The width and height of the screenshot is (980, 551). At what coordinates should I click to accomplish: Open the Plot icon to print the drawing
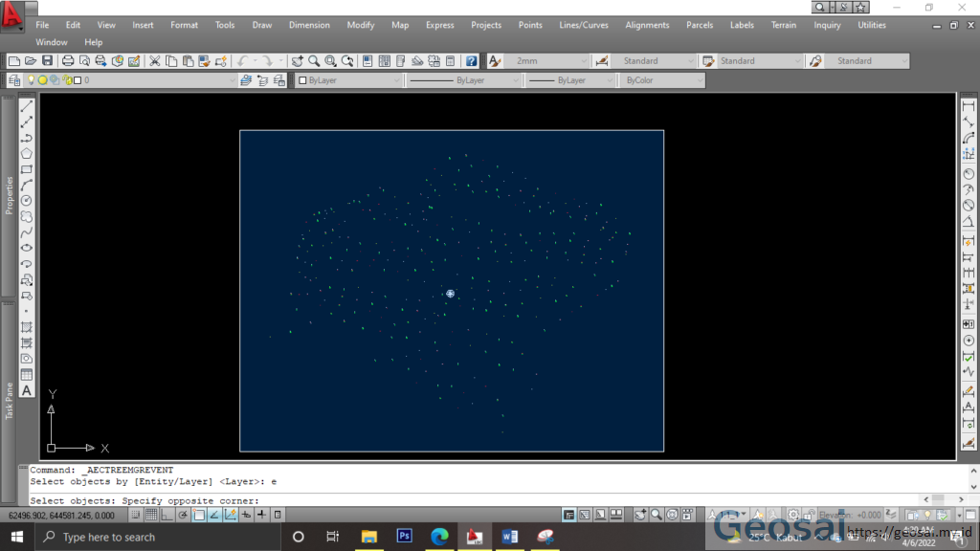tap(66, 60)
